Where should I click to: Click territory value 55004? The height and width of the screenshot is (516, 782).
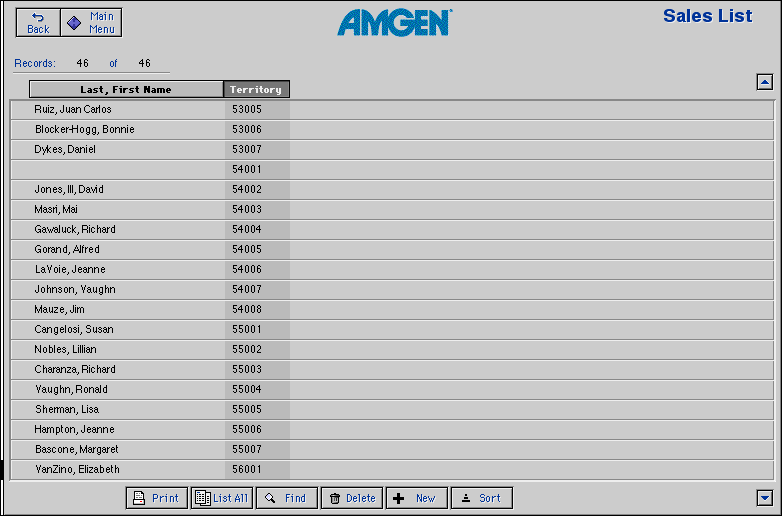coord(247,389)
